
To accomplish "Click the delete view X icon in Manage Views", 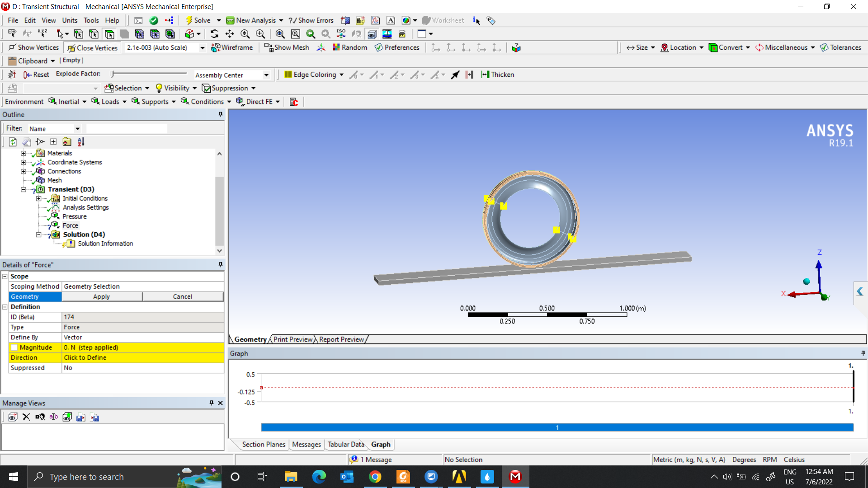I will click(26, 417).
